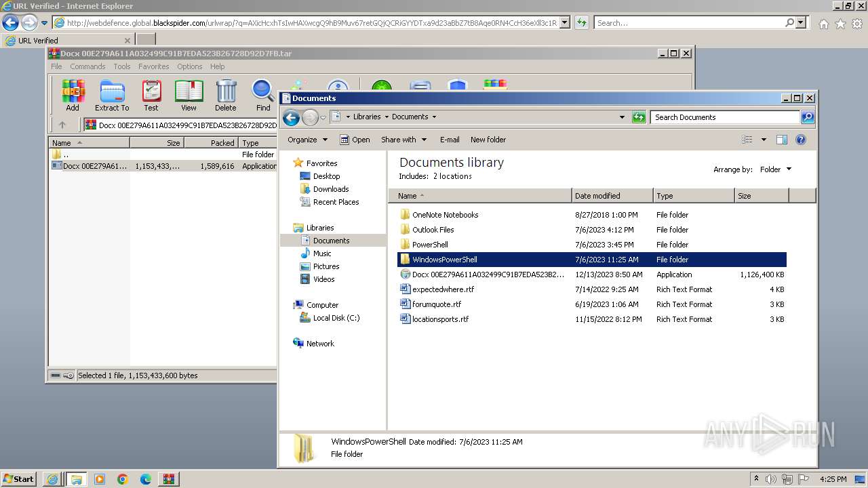Image resolution: width=868 pixels, height=488 pixels.
Task: Click the Delete trash icon in WinRAR
Action: click(226, 96)
